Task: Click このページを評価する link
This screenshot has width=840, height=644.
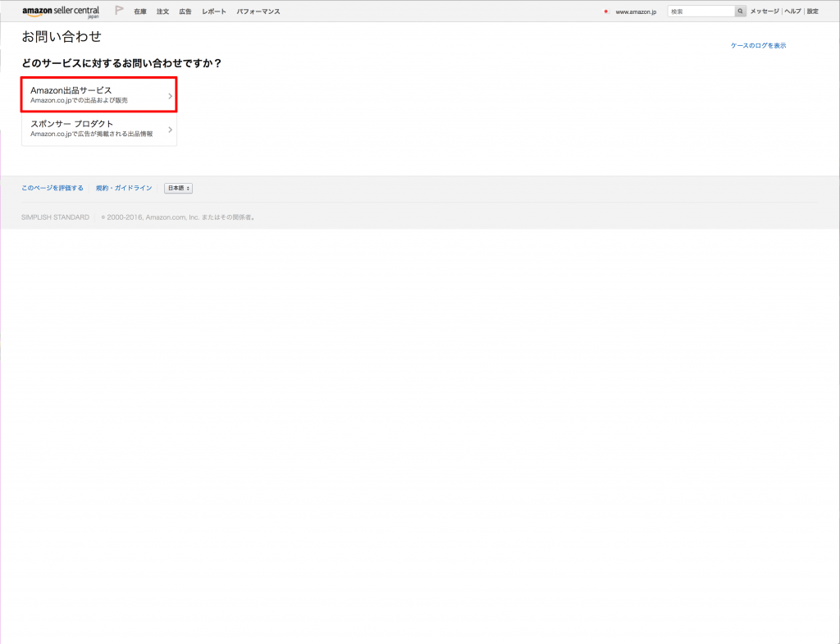Action: (52, 188)
